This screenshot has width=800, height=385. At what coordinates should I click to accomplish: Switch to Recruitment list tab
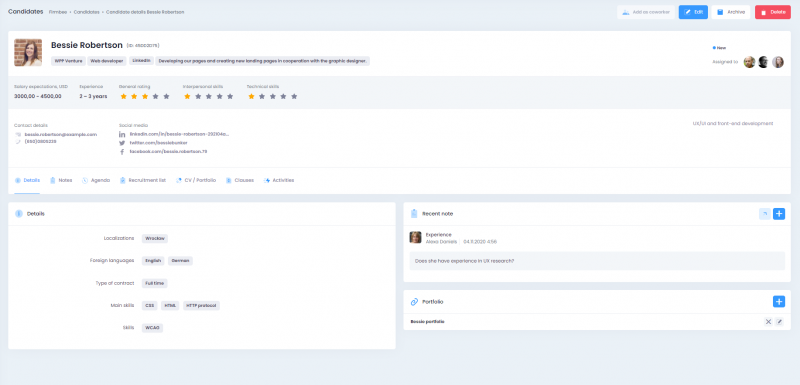(x=142, y=181)
